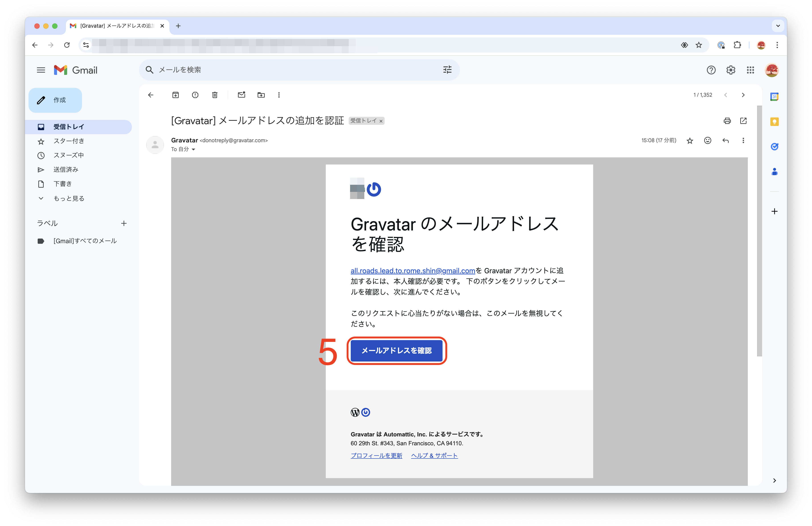Add emoji reaction to message

tap(707, 141)
